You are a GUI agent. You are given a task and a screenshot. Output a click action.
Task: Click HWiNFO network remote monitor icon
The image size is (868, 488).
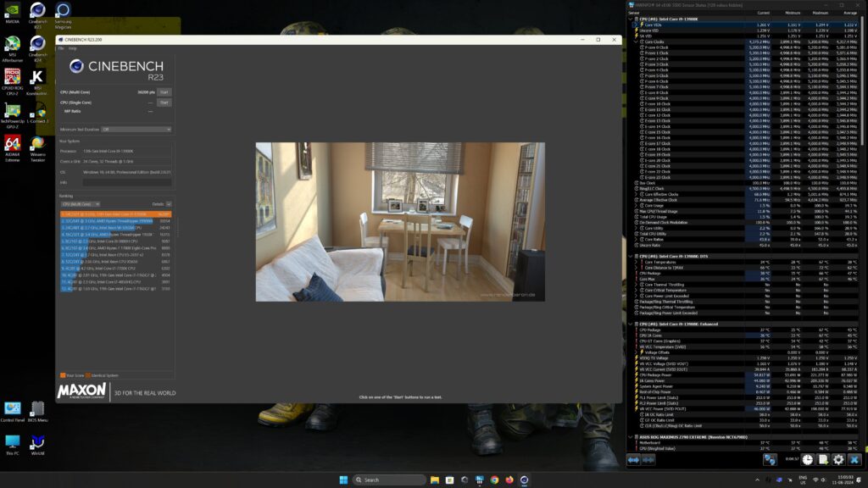pyautogui.click(x=770, y=460)
